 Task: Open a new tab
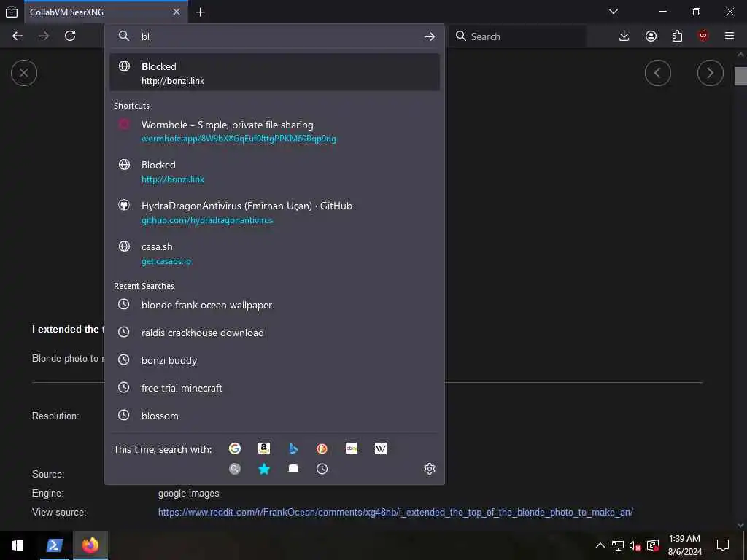coord(201,12)
